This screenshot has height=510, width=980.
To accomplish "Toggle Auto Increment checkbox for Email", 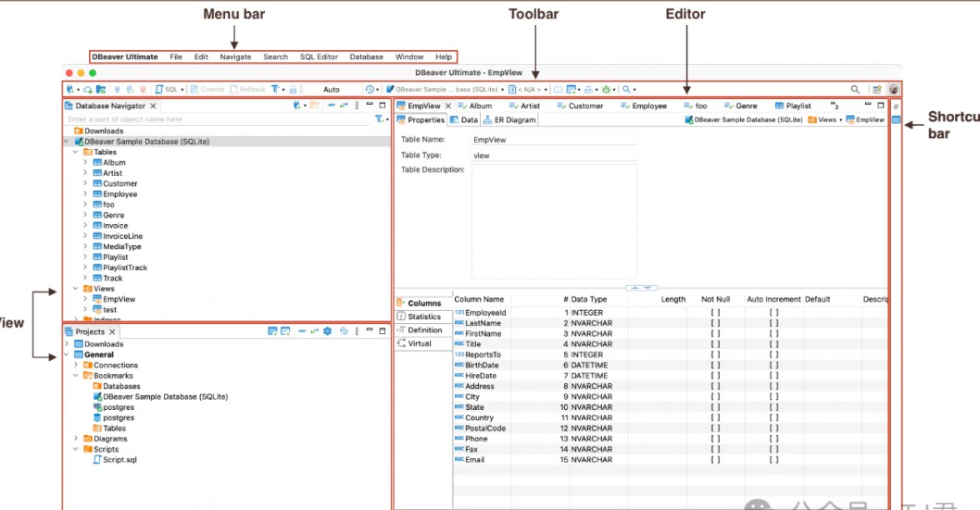I will [773, 460].
